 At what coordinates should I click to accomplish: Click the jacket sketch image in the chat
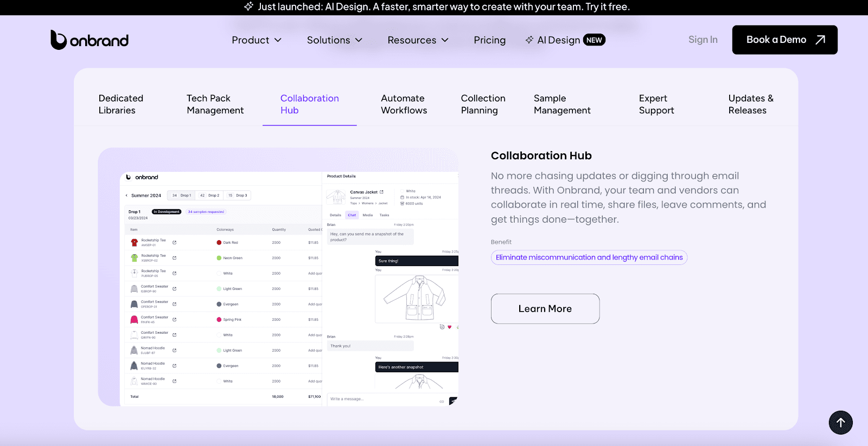tap(417, 299)
